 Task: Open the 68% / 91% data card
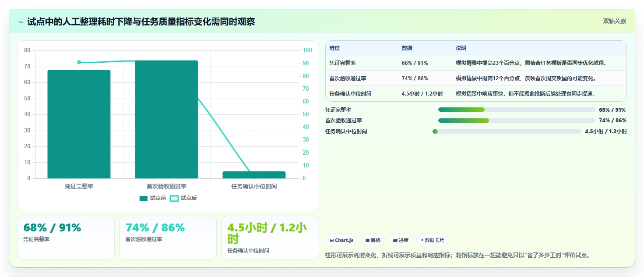pos(66,238)
